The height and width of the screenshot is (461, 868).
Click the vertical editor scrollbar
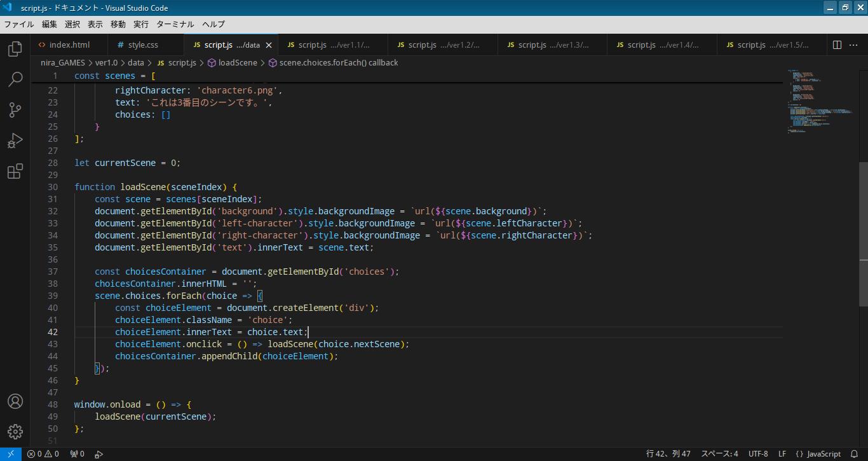pos(864,216)
